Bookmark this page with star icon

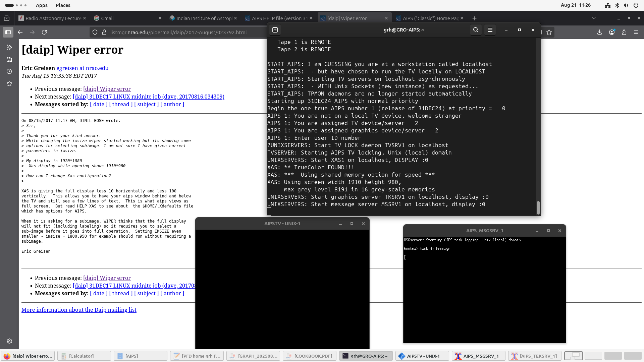(549, 32)
